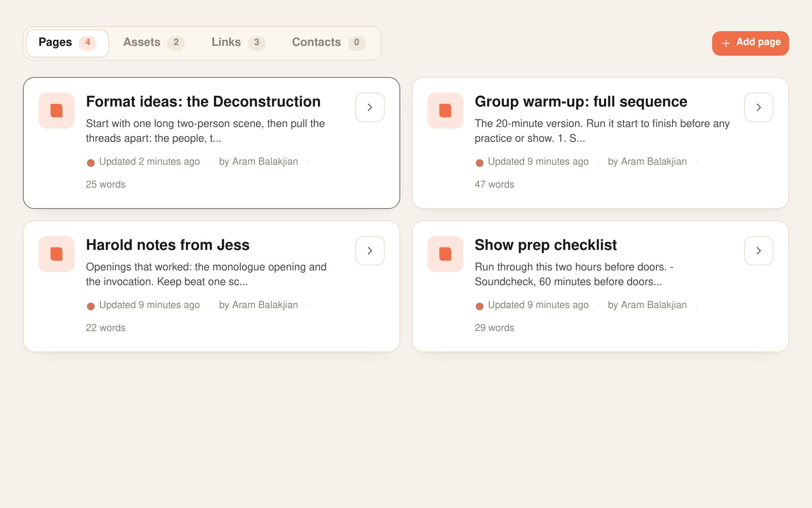Click the page icon for Group warm-up: full sequence
Viewport: 812px width, 508px height.
(x=445, y=111)
